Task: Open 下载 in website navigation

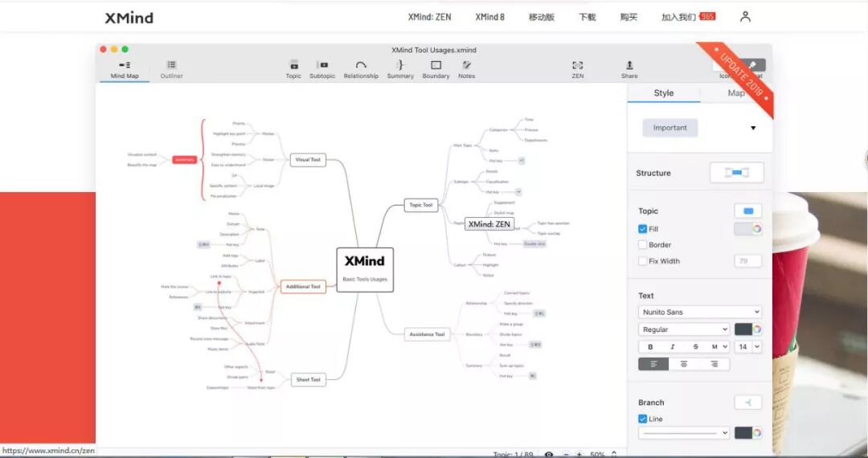Action: pos(588,17)
